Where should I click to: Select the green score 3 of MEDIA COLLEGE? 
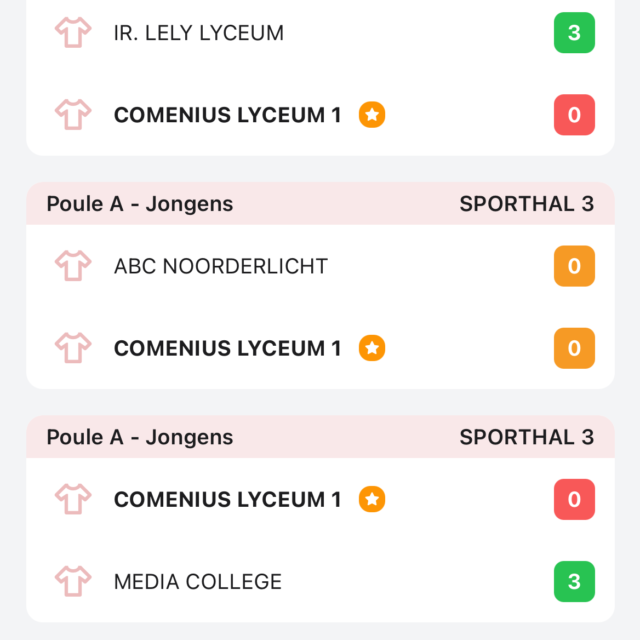(x=574, y=581)
